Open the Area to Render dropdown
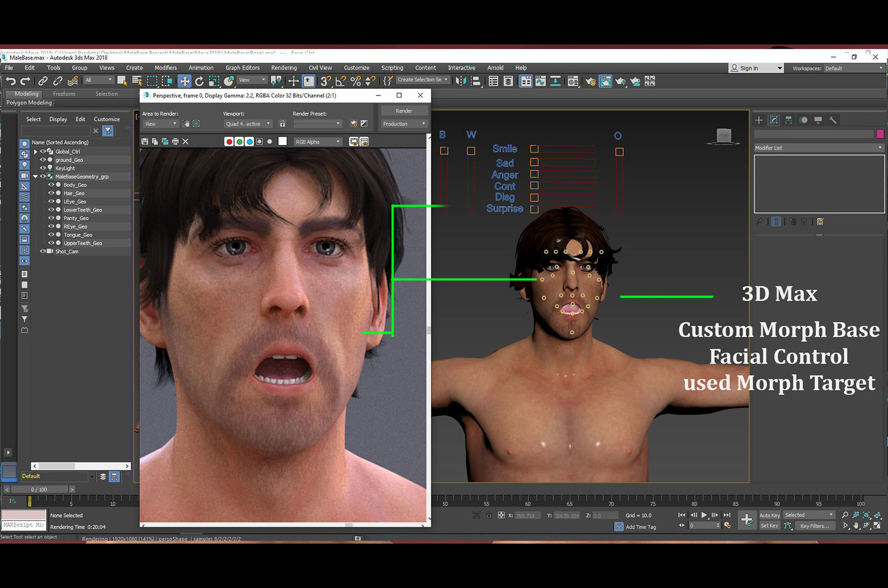Screen dimensions: 888x588 point(160,124)
